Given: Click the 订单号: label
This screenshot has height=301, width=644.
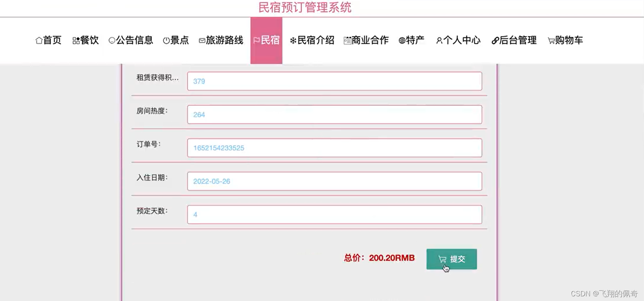Looking at the screenshot, I should (149, 144).
